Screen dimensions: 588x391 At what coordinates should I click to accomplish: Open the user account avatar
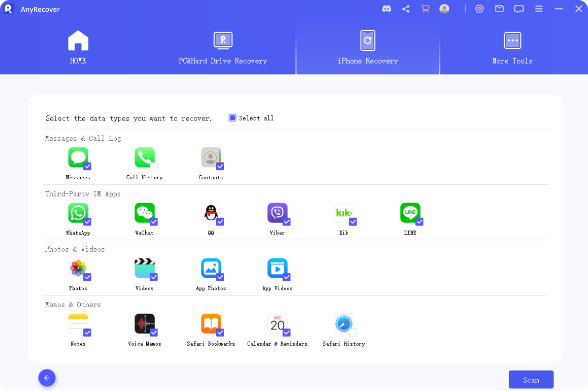click(444, 9)
